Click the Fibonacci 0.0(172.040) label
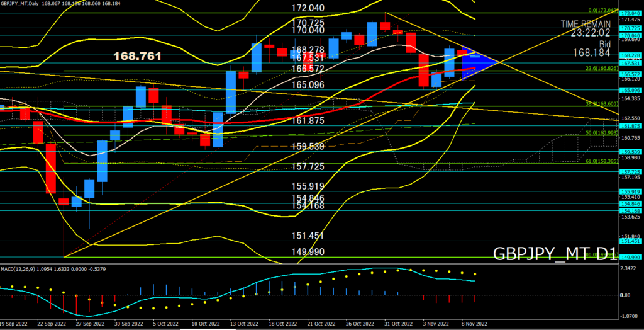The width and height of the screenshot is (644, 330). [x=603, y=10]
